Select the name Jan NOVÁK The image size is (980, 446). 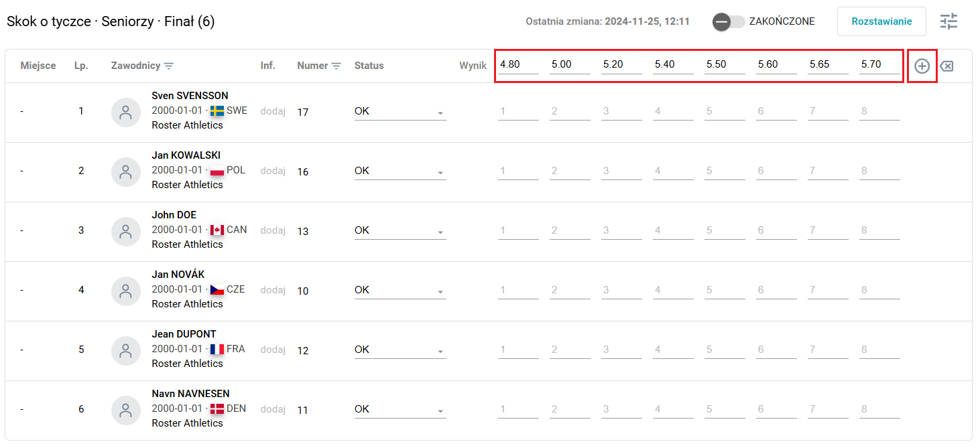178,275
